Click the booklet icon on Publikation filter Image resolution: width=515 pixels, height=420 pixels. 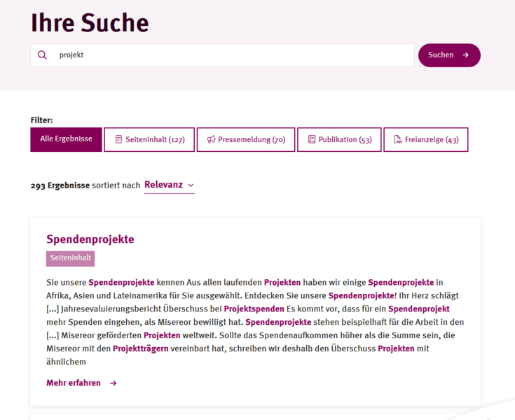click(x=312, y=140)
